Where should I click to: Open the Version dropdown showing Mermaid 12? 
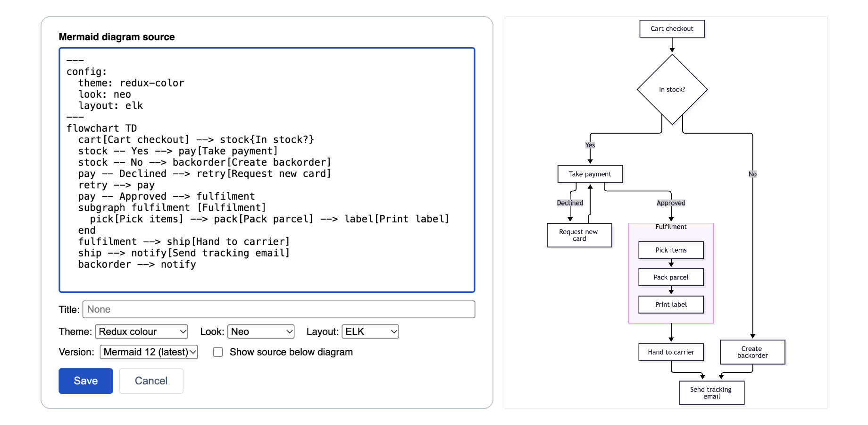click(149, 352)
